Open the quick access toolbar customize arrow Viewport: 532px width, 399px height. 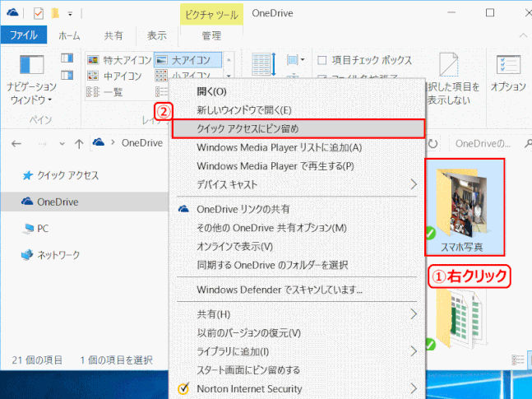tap(70, 14)
